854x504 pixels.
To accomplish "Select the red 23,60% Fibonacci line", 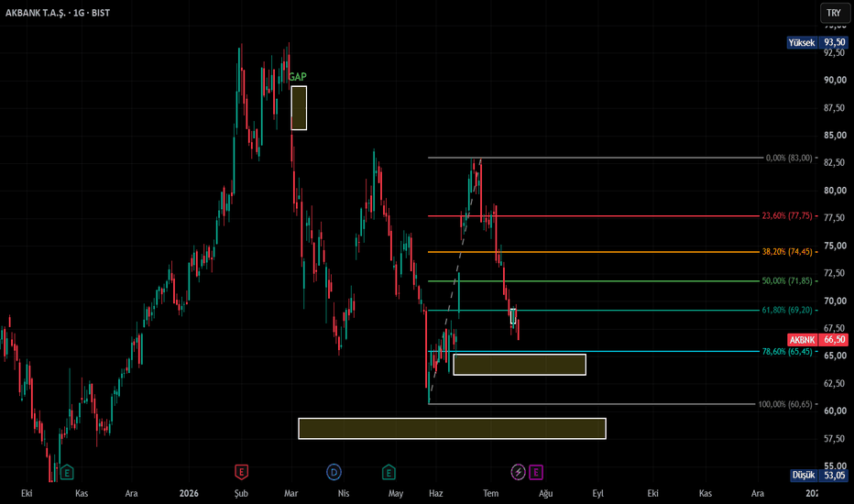I will tap(593, 215).
